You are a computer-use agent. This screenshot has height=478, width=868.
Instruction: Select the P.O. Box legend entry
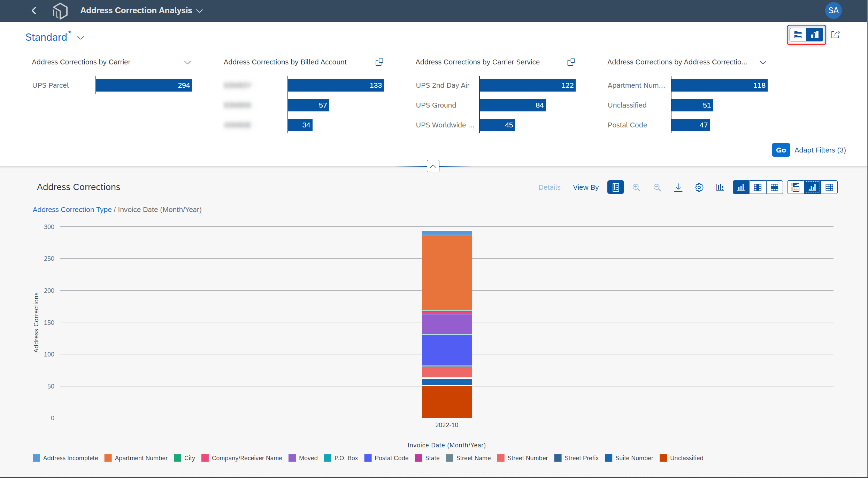pyautogui.click(x=341, y=458)
